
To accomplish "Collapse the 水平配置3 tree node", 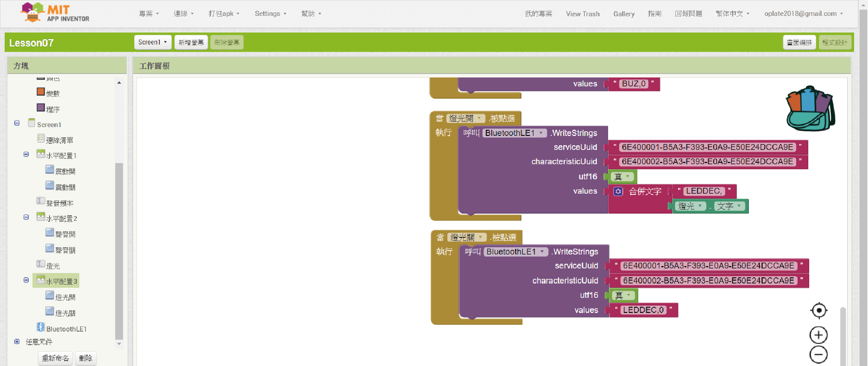I will click(26, 280).
